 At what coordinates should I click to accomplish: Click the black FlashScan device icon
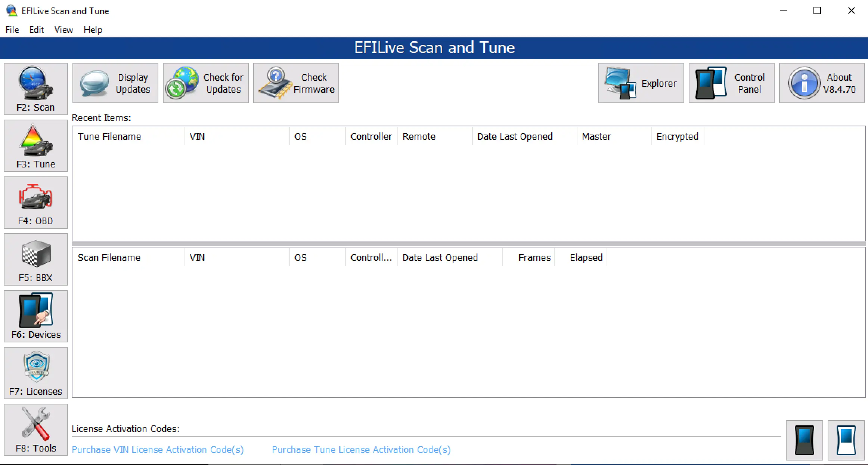805,440
